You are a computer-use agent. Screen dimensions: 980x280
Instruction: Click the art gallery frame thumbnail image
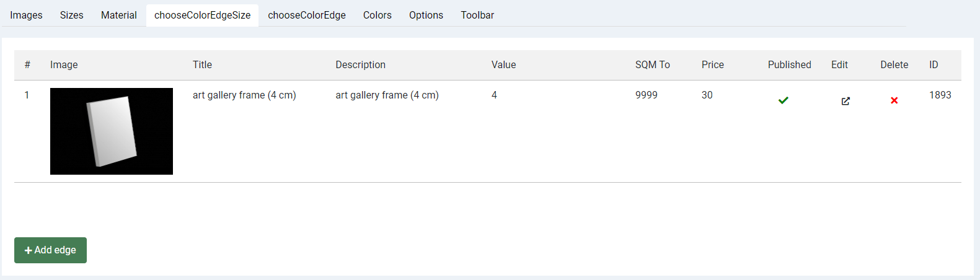point(112,131)
